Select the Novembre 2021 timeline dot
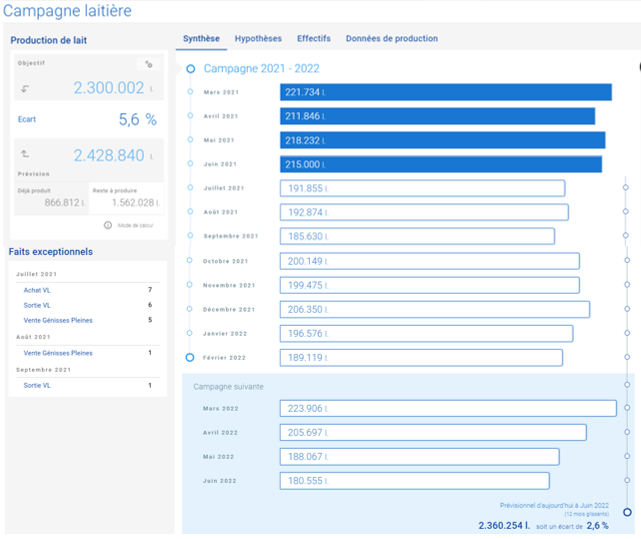The width and height of the screenshot is (641, 539). (190, 285)
